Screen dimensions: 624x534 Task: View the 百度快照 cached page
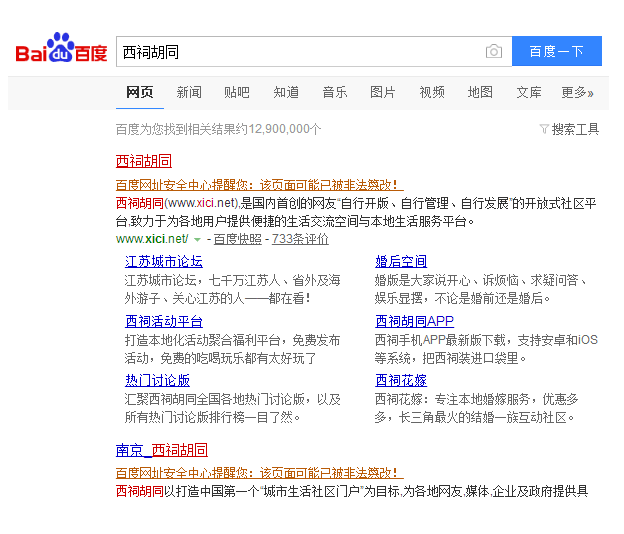[x=238, y=239]
